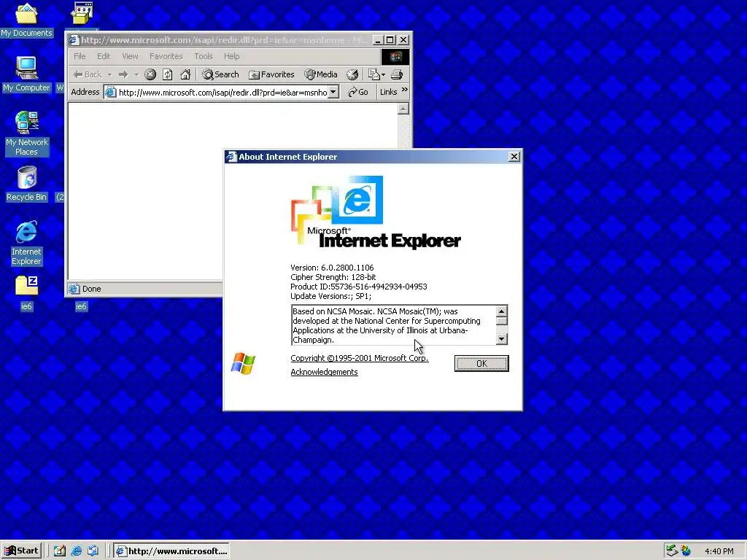Click the browser page scroll up arrow
The height and width of the screenshot is (560, 747).
403,109
